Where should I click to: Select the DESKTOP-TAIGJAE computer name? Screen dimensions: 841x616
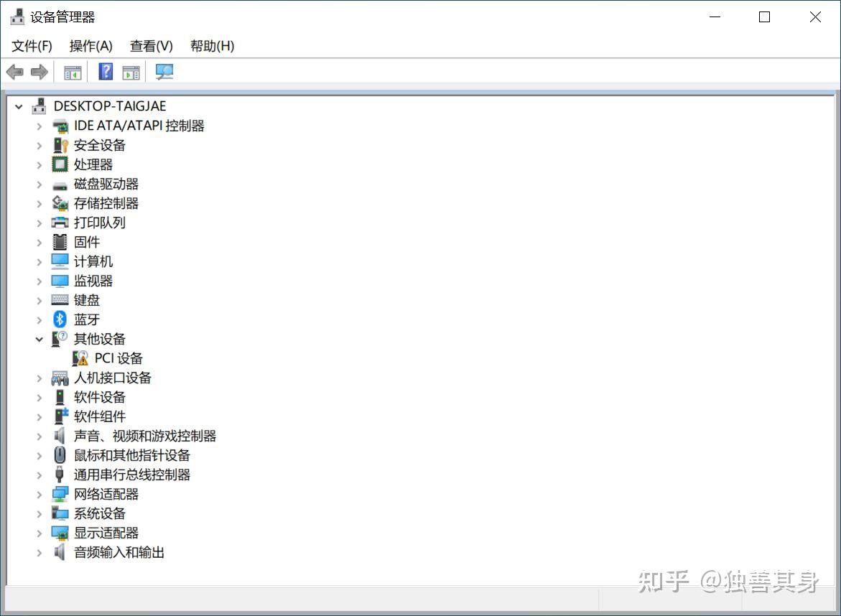pos(110,106)
